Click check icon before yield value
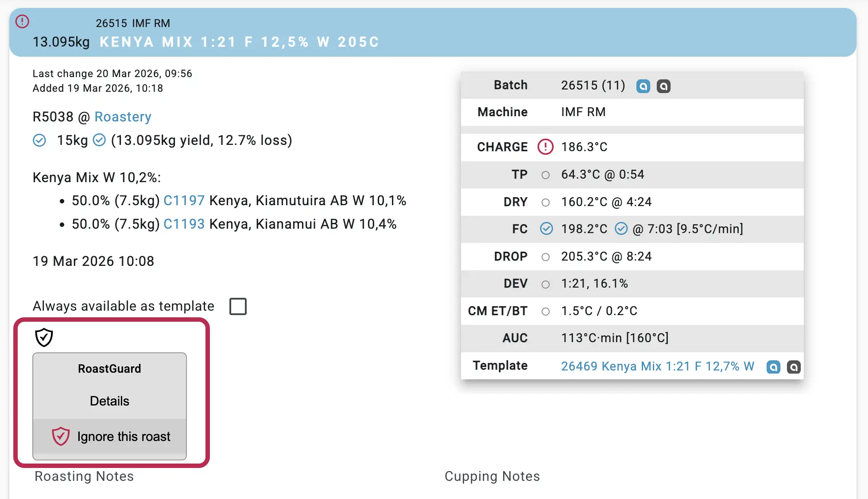 (99, 140)
